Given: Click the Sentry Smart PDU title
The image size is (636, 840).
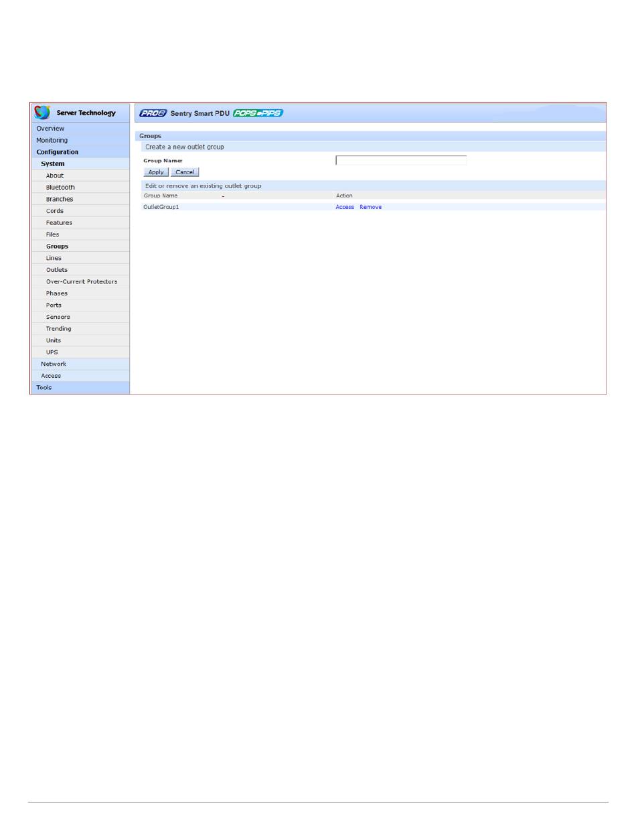Looking at the screenshot, I should coord(200,113).
